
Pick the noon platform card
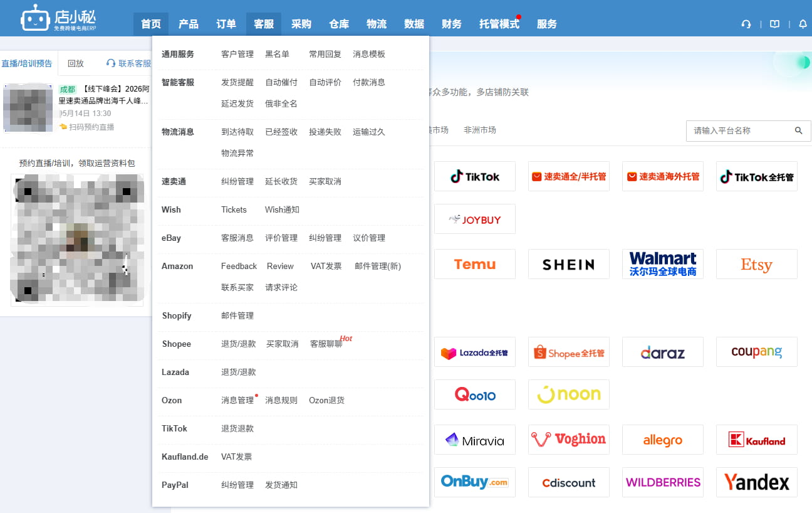pyautogui.click(x=569, y=394)
